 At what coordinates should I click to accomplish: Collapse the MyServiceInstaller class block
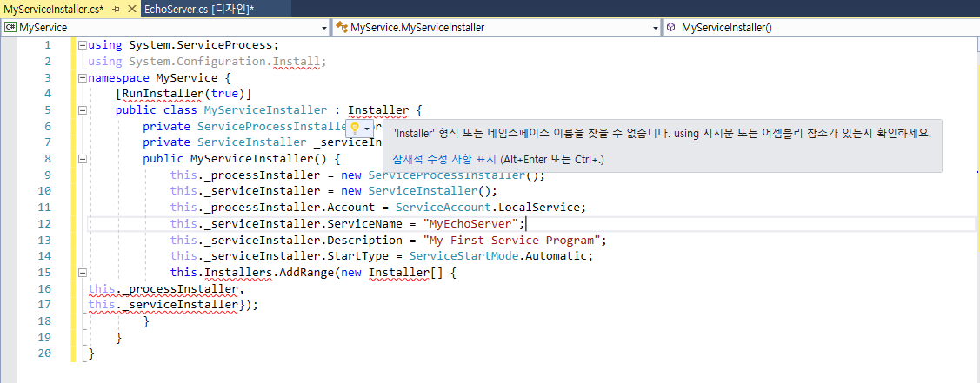pyautogui.click(x=83, y=111)
